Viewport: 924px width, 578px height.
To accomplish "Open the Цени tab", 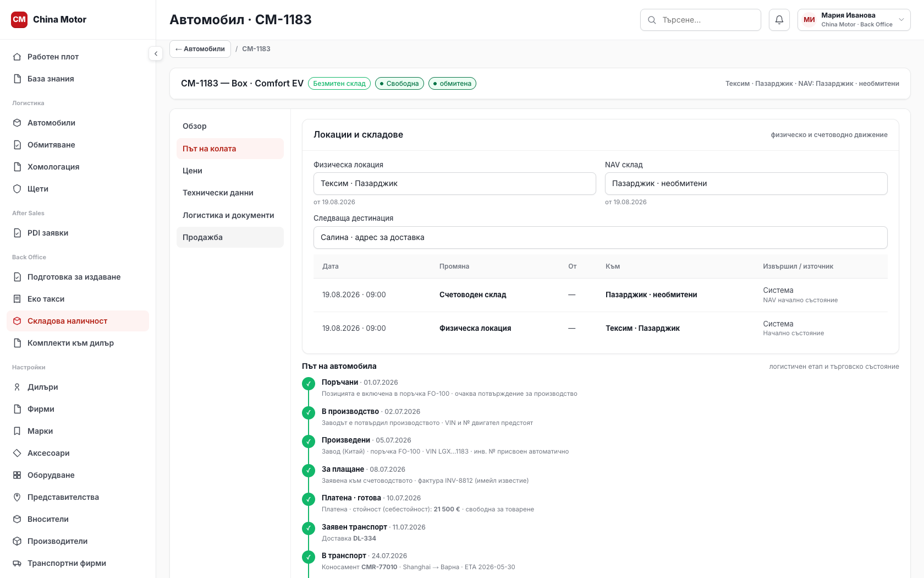I will click(230, 171).
